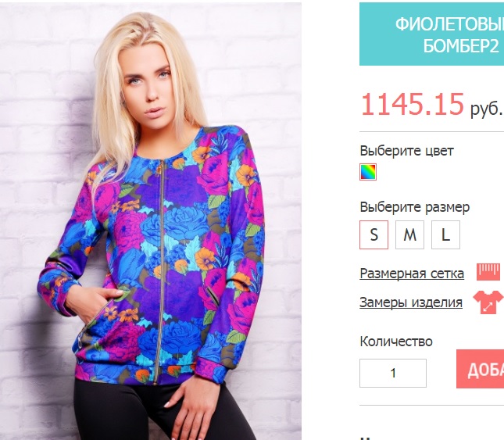Click the red Добавить add-to-cart button
This screenshot has height=440, width=504.
pos(481,369)
